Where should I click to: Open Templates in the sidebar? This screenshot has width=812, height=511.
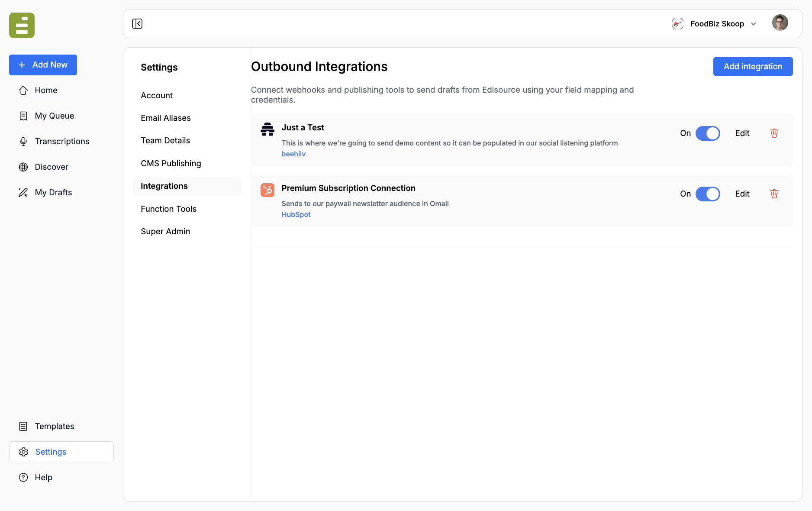click(61, 426)
